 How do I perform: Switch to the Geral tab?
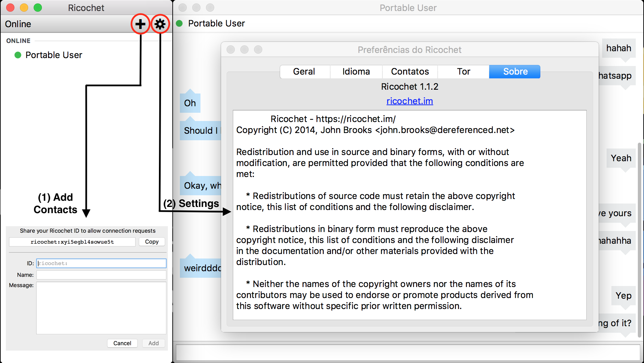coord(304,71)
